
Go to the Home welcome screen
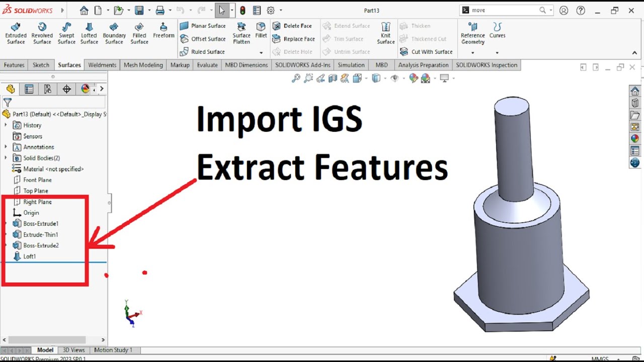point(84,10)
